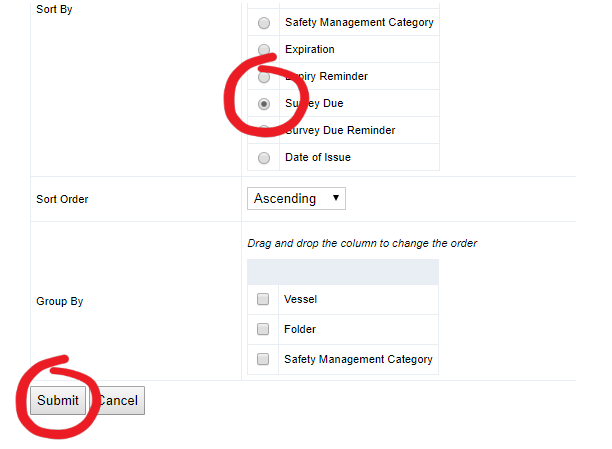Click the Date of Issue label text

pos(318,157)
